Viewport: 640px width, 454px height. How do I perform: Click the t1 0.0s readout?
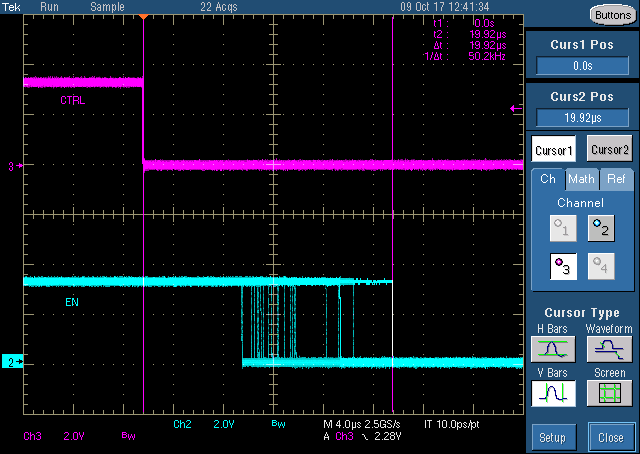tap(464, 23)
